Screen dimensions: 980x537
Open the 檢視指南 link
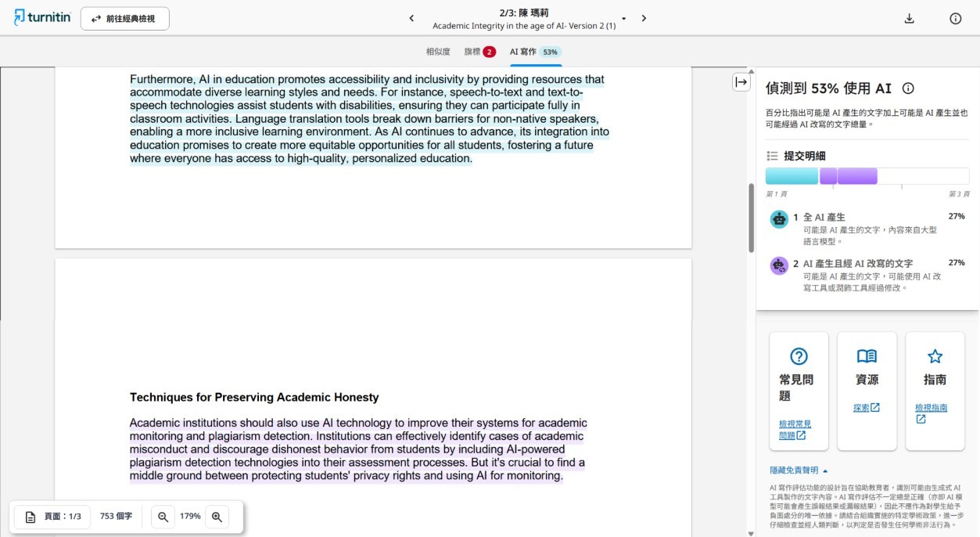pos(932,413)
